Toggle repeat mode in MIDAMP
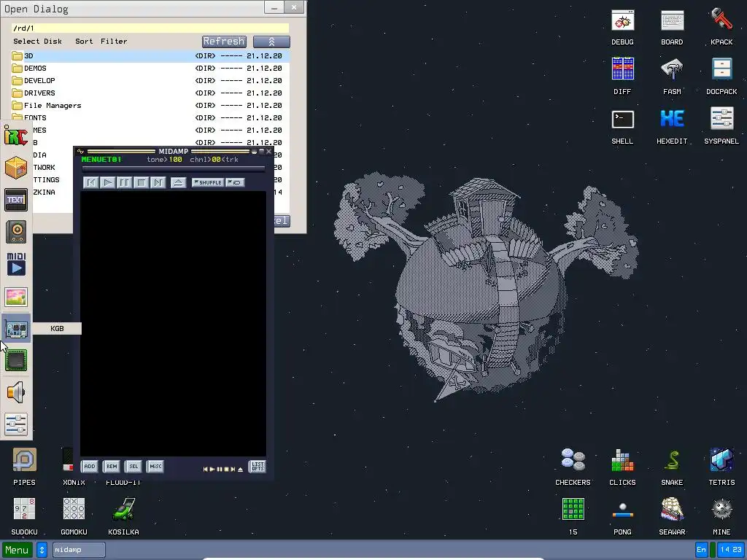This screenshot has height=560, width=747. point(236,182)
